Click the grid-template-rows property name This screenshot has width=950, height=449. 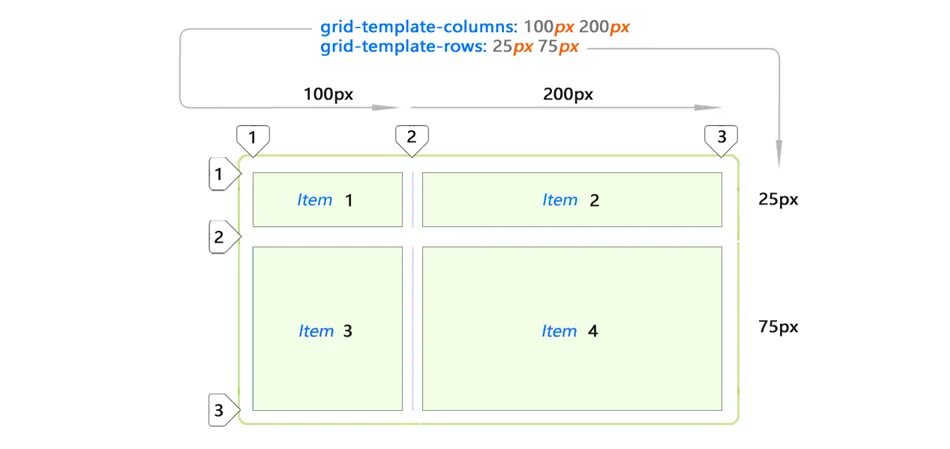pyautogui.click(x=404, y=47)
